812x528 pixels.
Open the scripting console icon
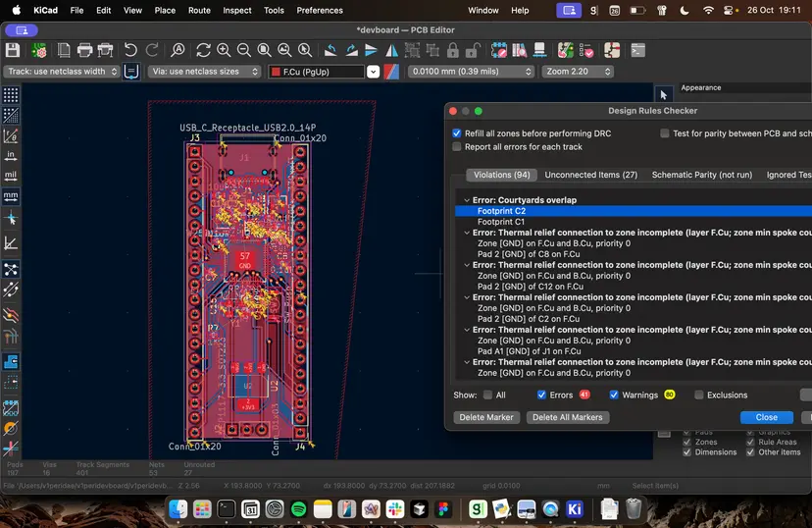637,50
